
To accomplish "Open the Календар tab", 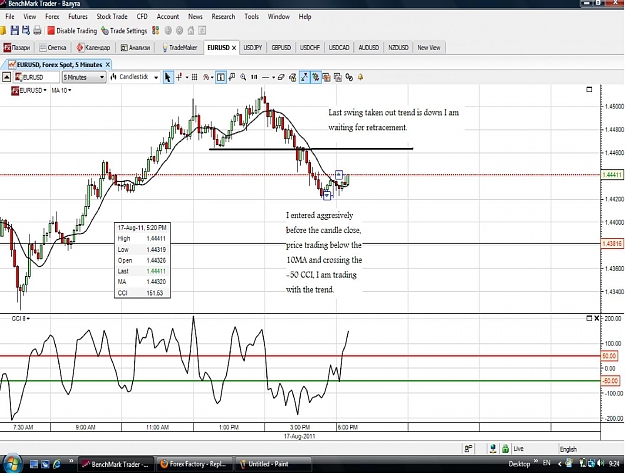I will click(93, 47).
